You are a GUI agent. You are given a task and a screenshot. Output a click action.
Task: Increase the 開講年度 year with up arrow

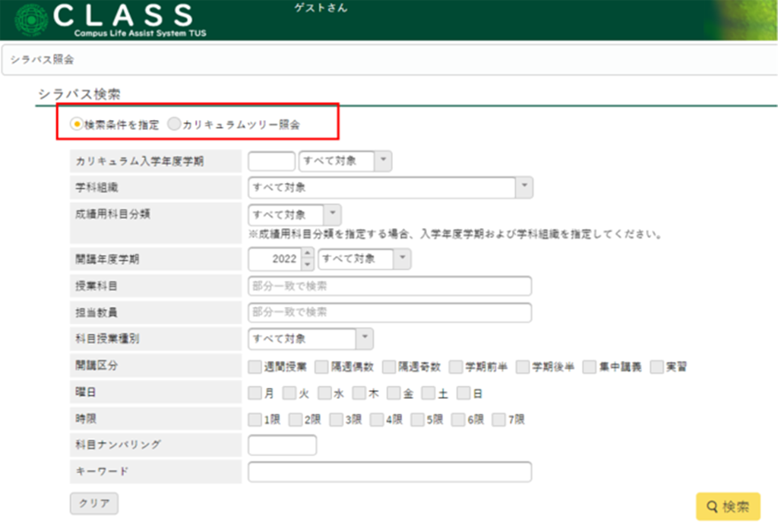click(x=308, y=253)
